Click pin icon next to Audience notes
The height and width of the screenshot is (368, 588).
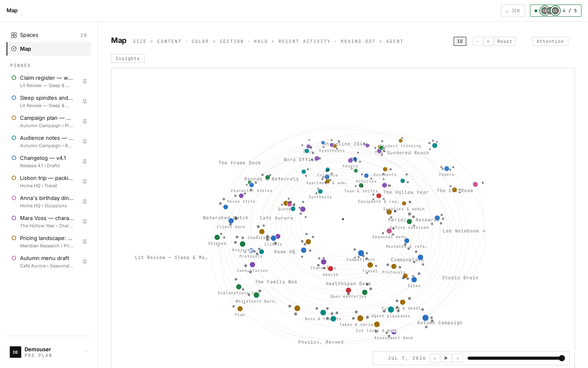[x=85, y=142]
